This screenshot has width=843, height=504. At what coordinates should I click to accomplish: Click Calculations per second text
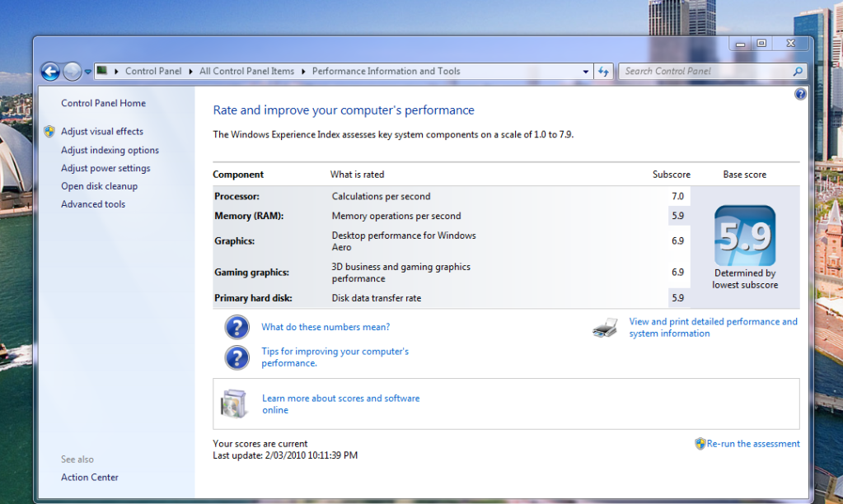pyautogui.click(x=382, y=197)
